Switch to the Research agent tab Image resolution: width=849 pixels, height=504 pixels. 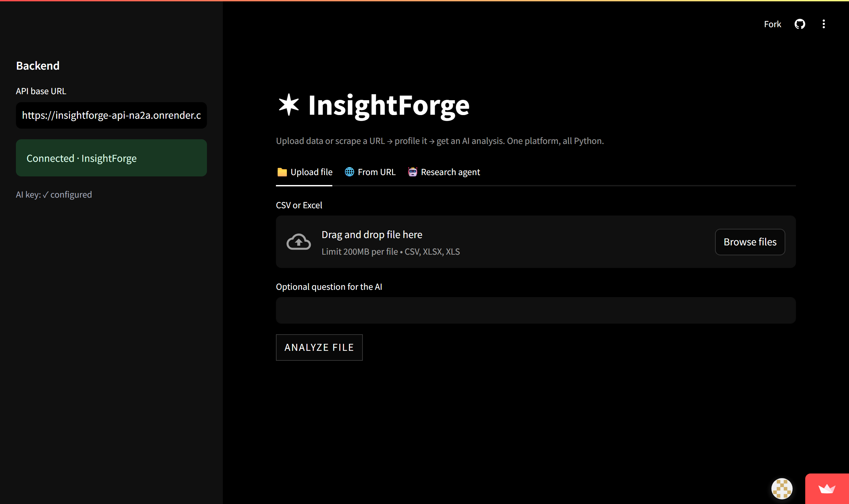444,172
